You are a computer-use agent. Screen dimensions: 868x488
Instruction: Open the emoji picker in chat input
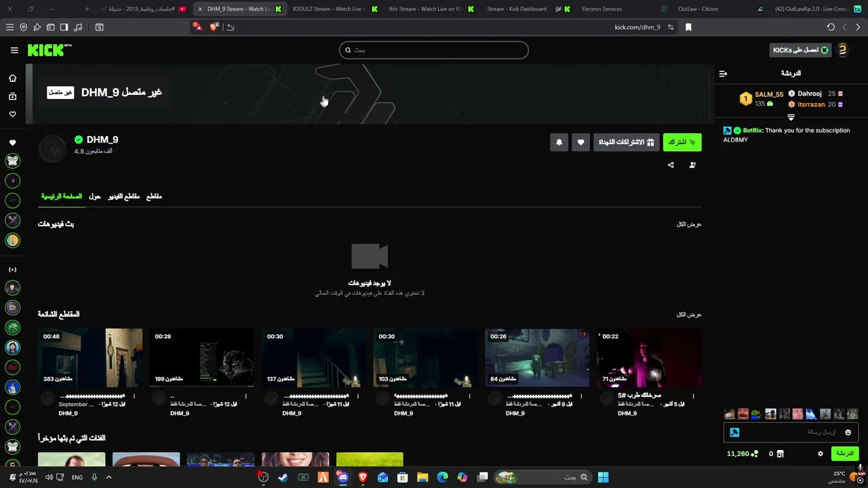848,432
